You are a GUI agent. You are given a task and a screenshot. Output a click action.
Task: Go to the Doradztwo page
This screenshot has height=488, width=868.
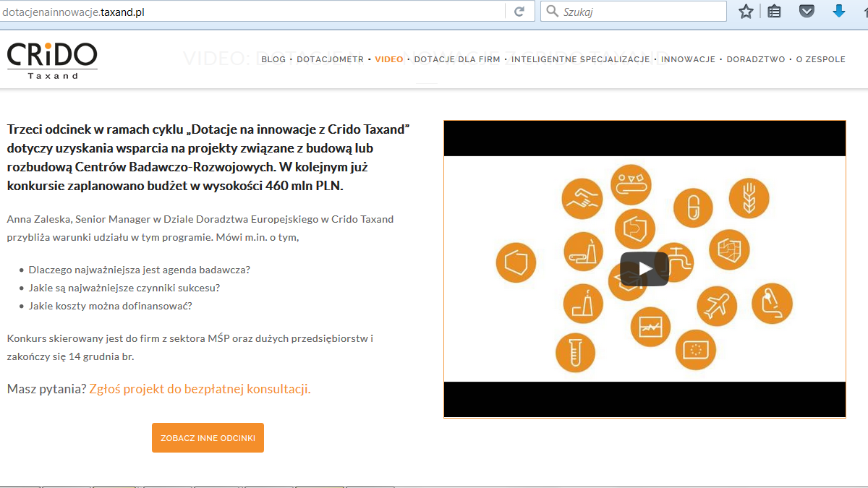point(756,60)
